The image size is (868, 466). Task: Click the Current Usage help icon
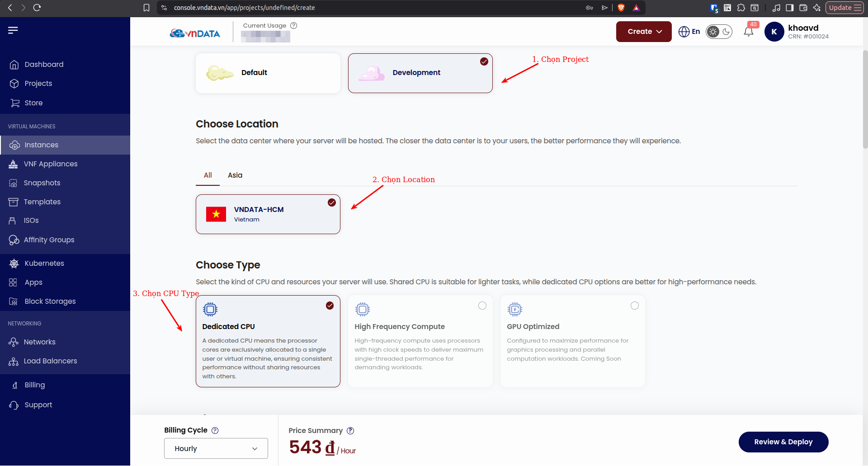294,26
